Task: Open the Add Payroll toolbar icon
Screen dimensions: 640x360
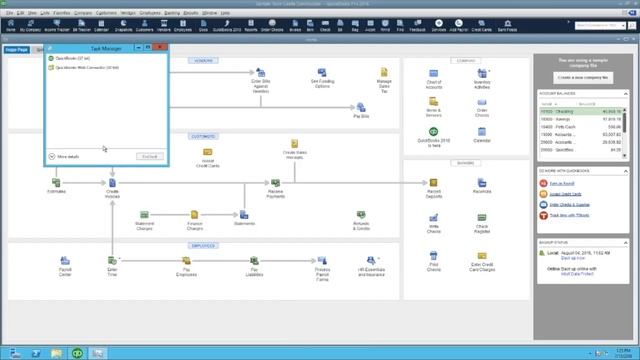Action: [458, 25]
